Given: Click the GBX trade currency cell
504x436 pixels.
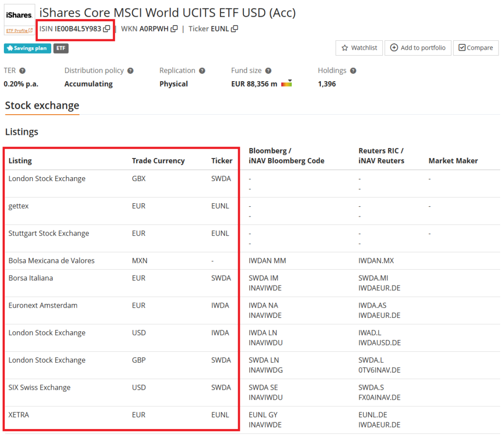Looking at the screenshot, I should point(138,179).
